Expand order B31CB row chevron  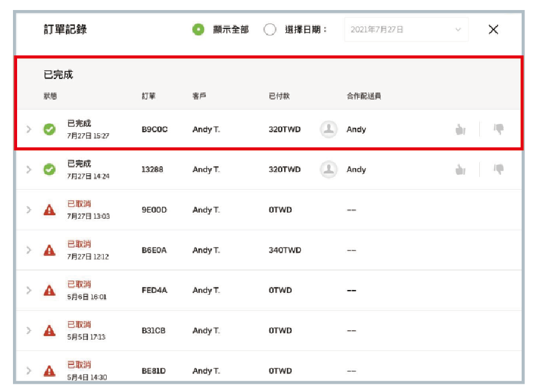click(29, 330)
